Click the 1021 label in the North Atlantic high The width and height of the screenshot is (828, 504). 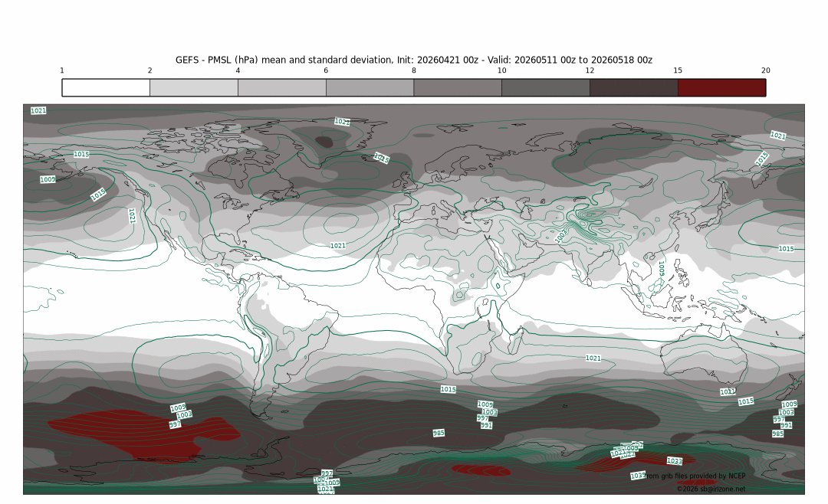337,246
